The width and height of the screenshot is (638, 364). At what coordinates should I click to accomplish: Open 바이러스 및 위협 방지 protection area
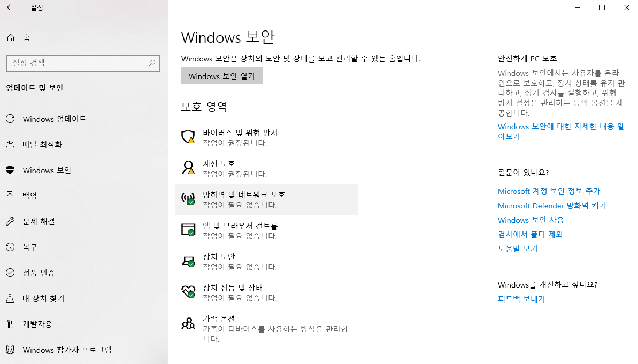click(x=266, y=137)
